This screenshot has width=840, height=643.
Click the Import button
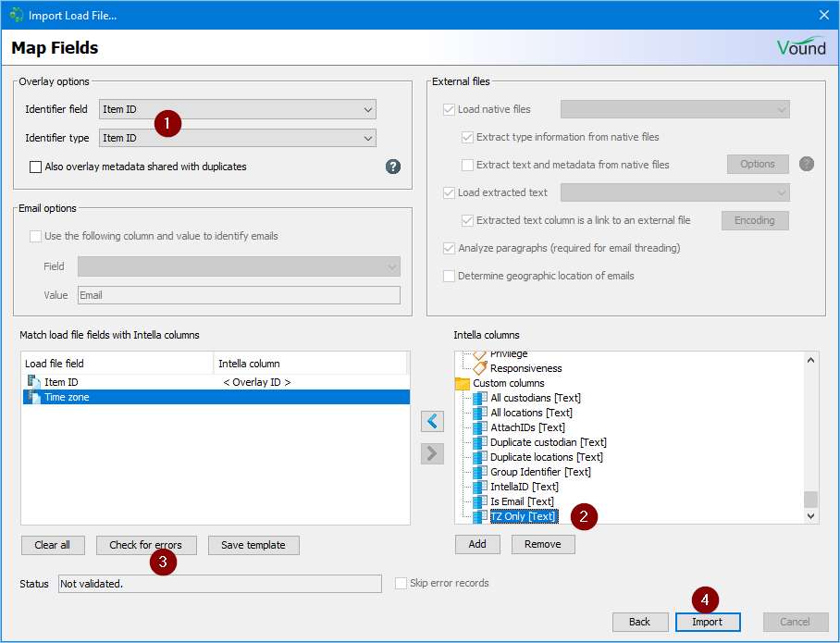tap(708, 622)
